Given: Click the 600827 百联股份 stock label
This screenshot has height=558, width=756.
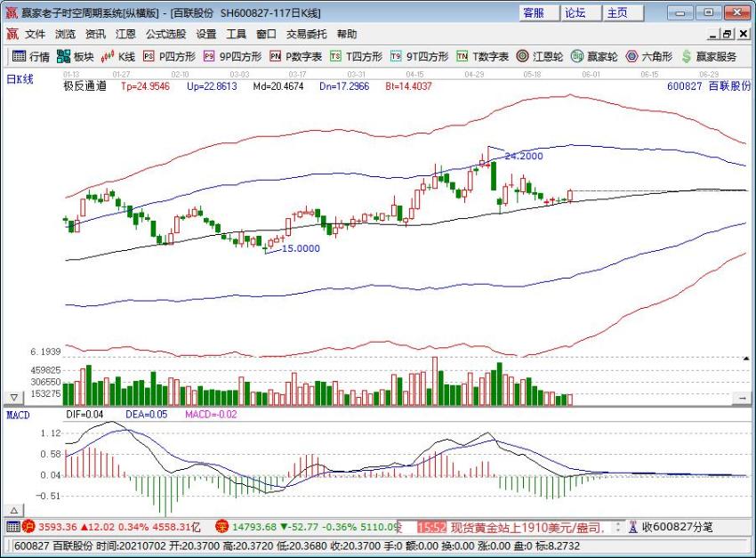Looking at the screenshot, I should 709,86.
